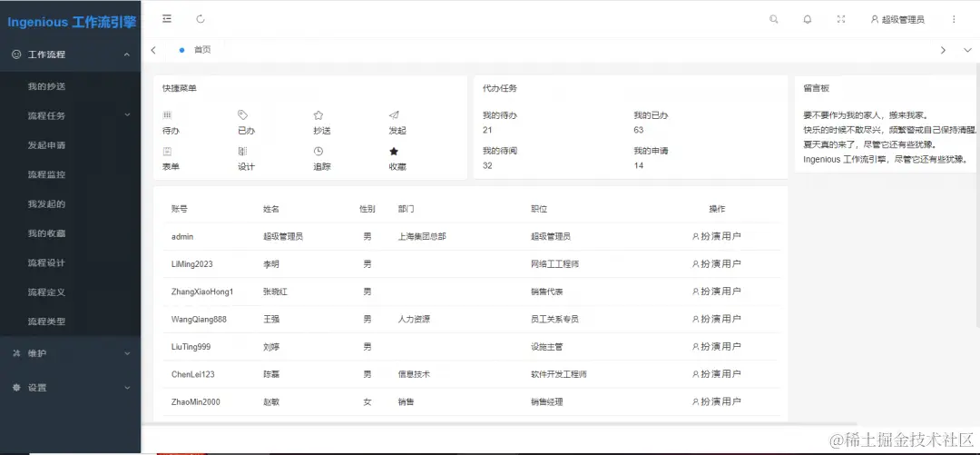The height and width of the screenshot is (455, 980).
Task: Click 扮演用户 for ZhaoMin2000
Action: 717,401
